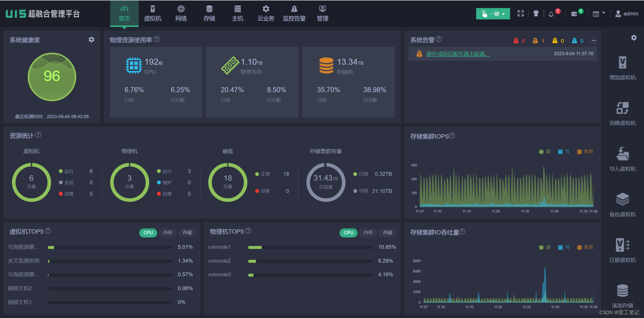
Task: Open the 一键 one-click dropdown button
Action: click(493, 14)
